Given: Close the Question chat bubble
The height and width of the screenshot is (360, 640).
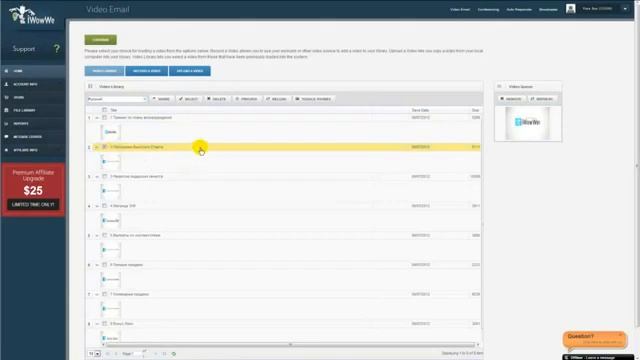Looking at the screenshot, I should 620,335.
